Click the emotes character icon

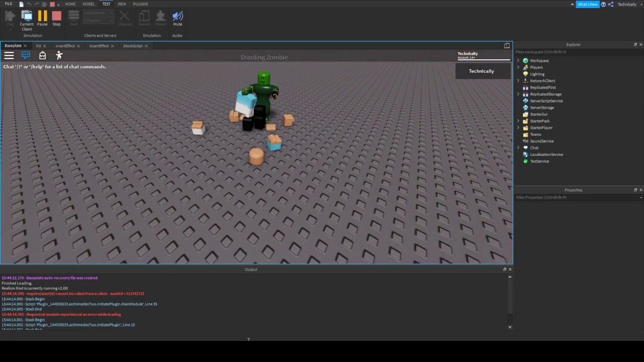59,55
